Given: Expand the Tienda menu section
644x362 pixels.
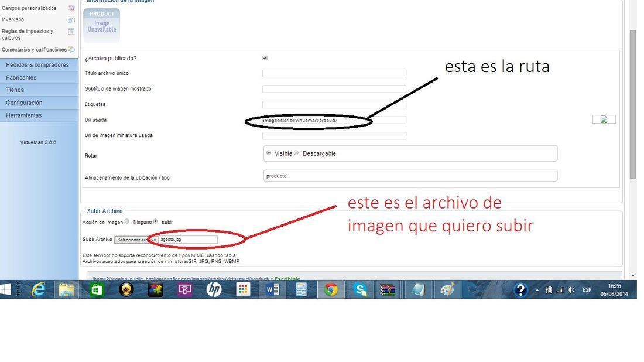Looking at the screenshot, I should [39, 90].
